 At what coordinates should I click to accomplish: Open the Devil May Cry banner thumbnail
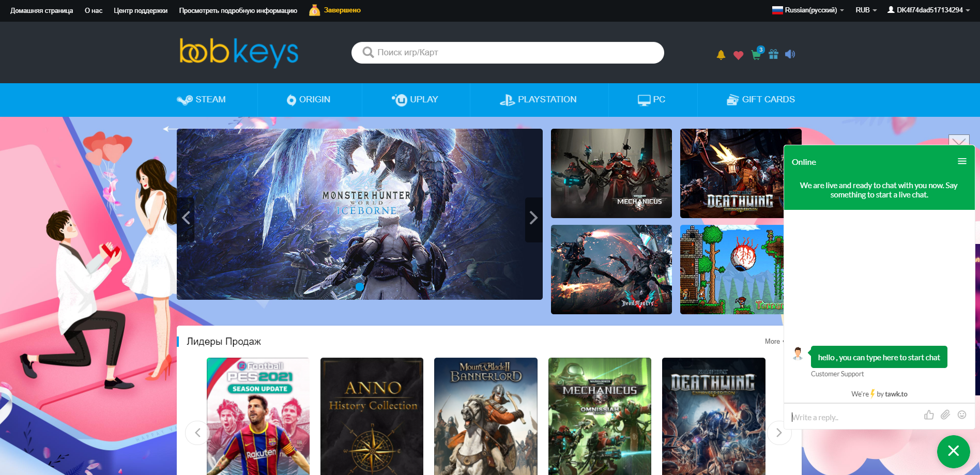(x=611, y=269)
